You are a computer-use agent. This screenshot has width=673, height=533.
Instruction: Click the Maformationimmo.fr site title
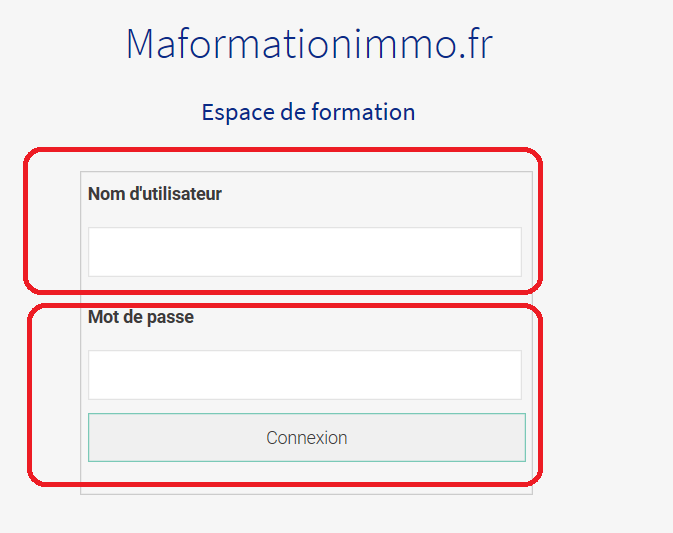click(309, 44)
